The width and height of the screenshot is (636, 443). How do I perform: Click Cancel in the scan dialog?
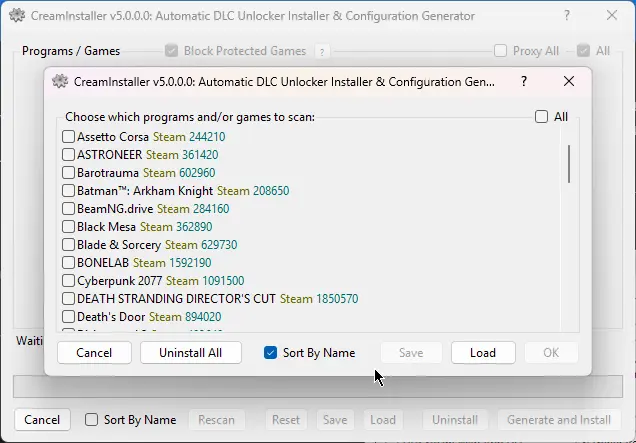(x=94, y=353)
